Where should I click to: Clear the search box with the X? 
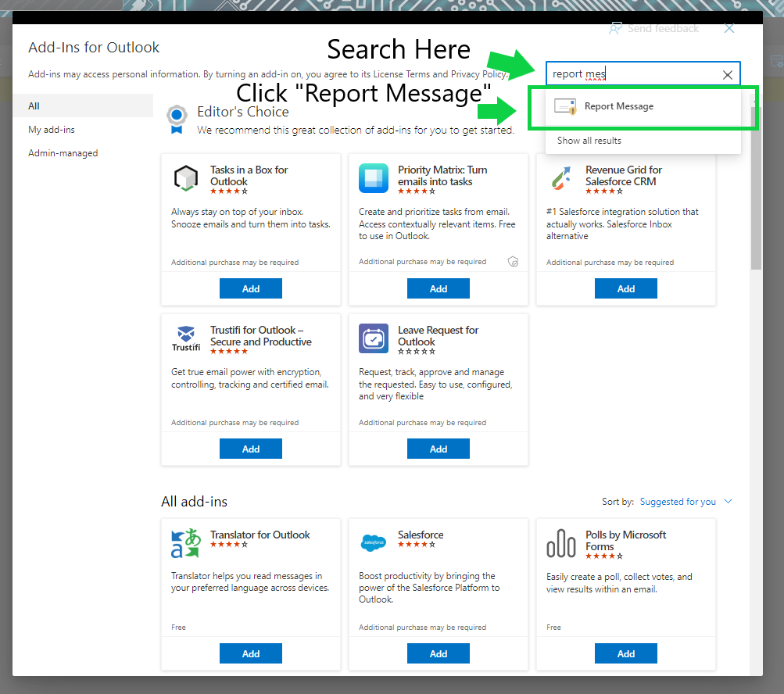(728, 75)
